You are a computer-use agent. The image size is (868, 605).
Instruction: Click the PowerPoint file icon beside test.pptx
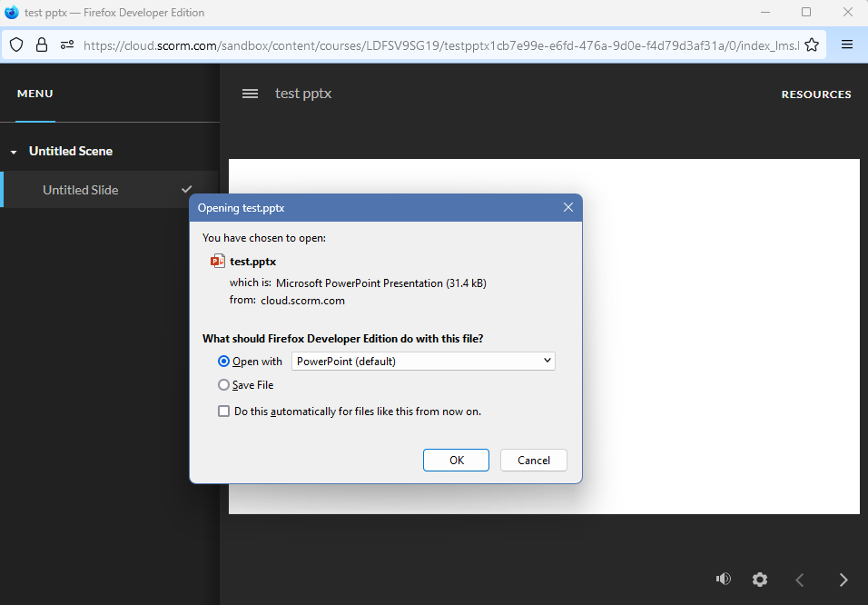(x=218, y=261)
